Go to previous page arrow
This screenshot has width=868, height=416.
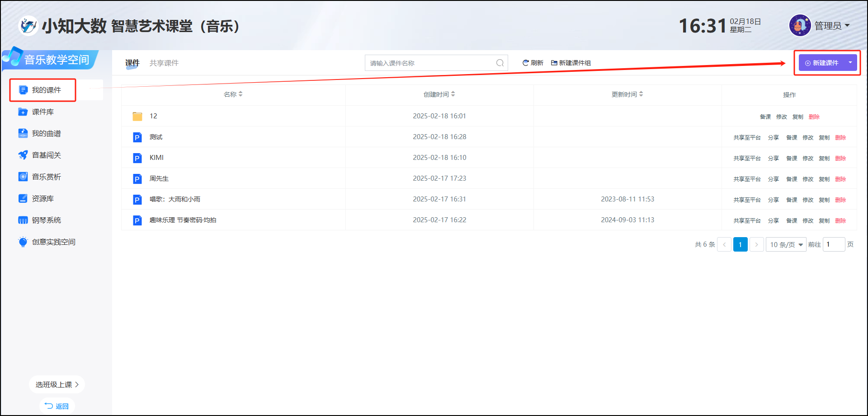pyautogui.click(x=724, y=244)
